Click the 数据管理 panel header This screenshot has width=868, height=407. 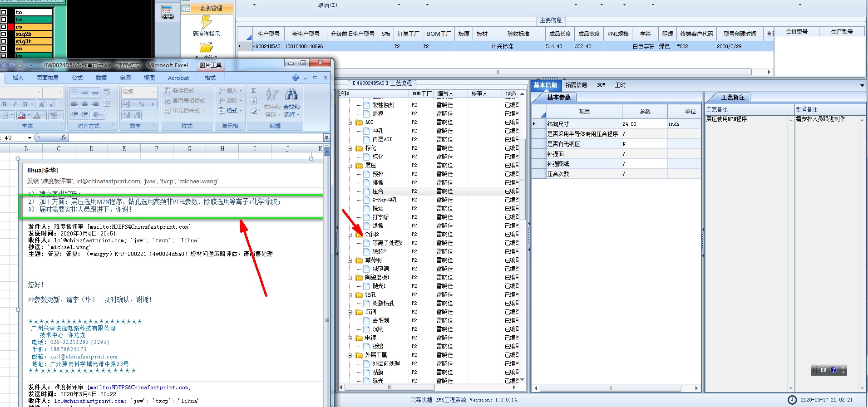click(x=207, y=8)
